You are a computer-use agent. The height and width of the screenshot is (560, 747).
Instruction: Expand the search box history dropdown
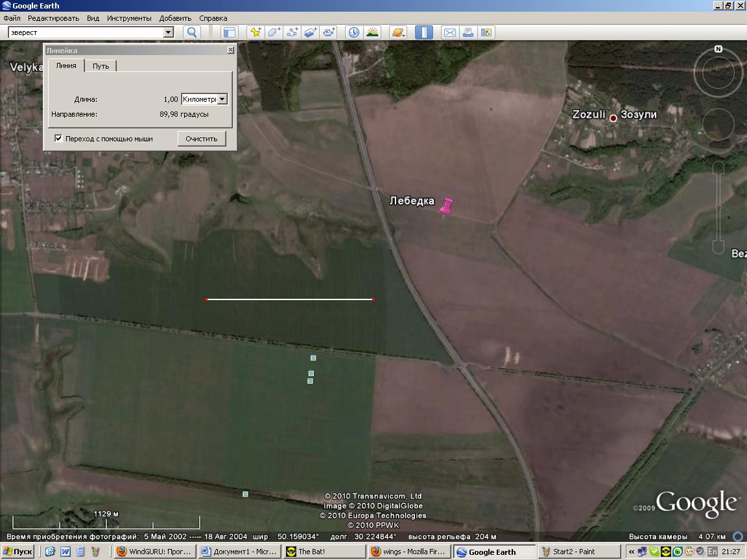click(x=169, y=32)
